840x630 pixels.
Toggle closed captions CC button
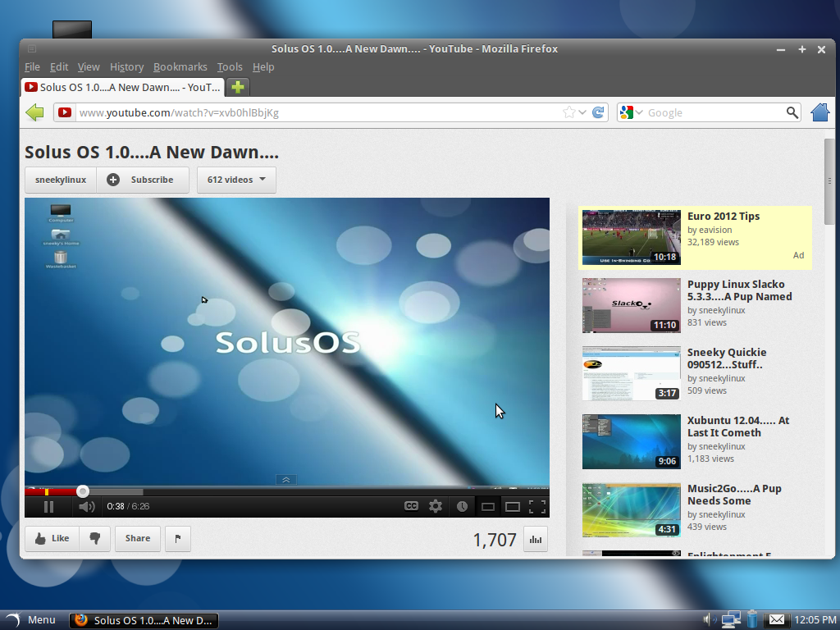pos(412,506)
